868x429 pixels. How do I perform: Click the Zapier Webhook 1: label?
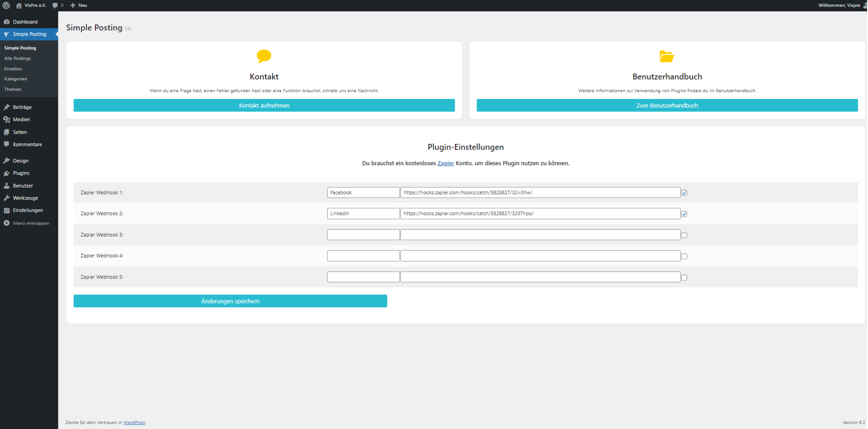[102, 192]
